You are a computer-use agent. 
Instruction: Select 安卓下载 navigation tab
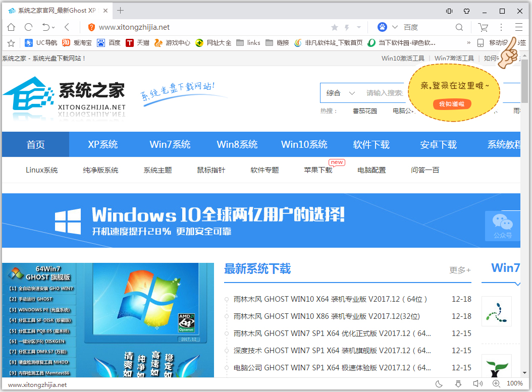[438, 144]
